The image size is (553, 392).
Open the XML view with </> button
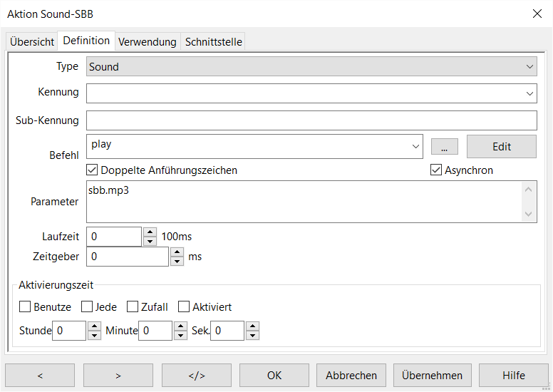(x=196, y=376)
